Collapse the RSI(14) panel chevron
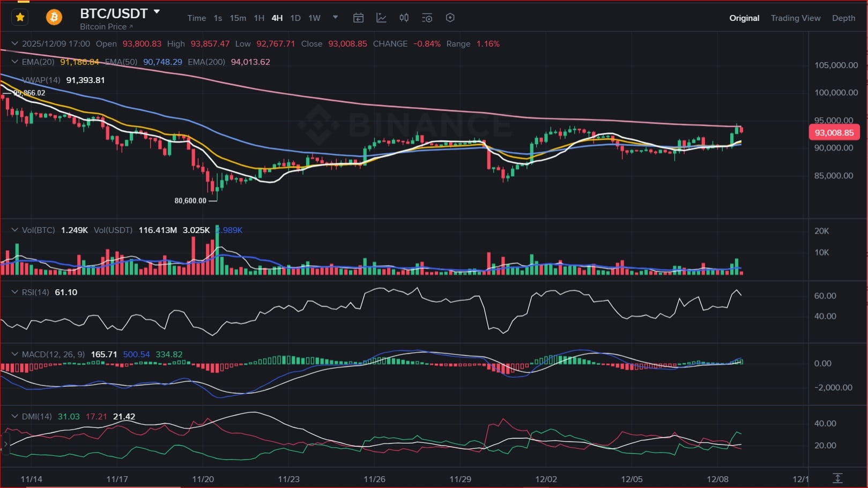The image size is (868, 488). (15, 292)
